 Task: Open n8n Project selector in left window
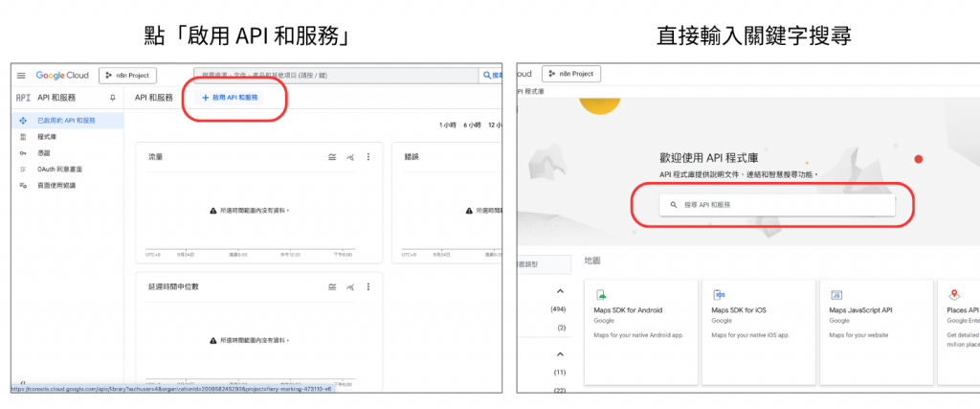pos(127,75)
